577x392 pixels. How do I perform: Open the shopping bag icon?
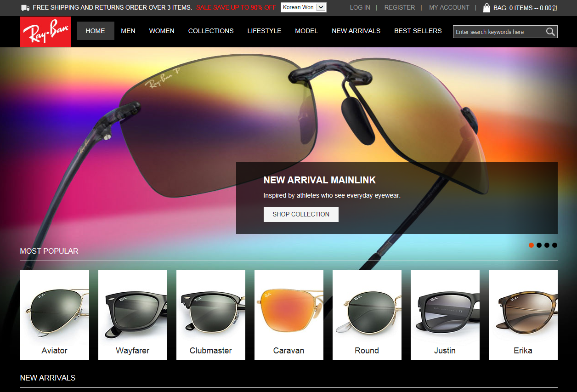[x=486, y=7]
